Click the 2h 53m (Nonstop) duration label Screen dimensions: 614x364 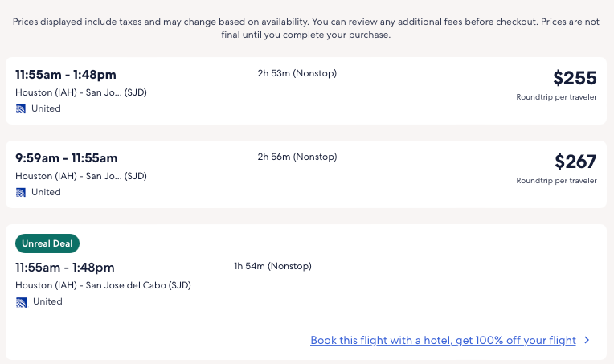(x=297, y=74)
